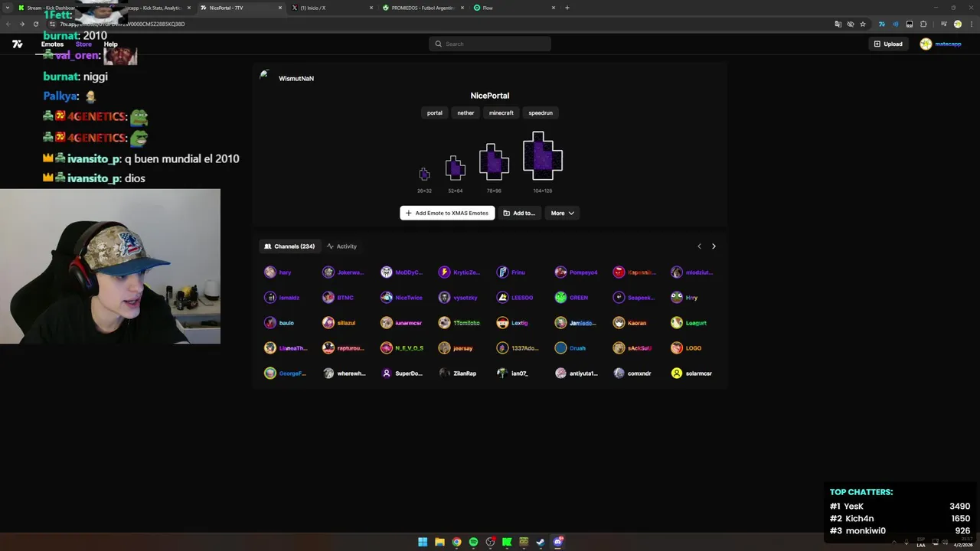Open channel Loagurt
Image resolution: width=980 pixels, height=551 pixels.
coord(689,323)
